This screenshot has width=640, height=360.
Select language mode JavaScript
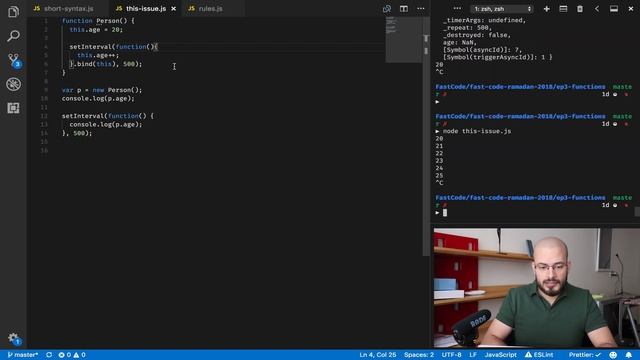[500, 355]
